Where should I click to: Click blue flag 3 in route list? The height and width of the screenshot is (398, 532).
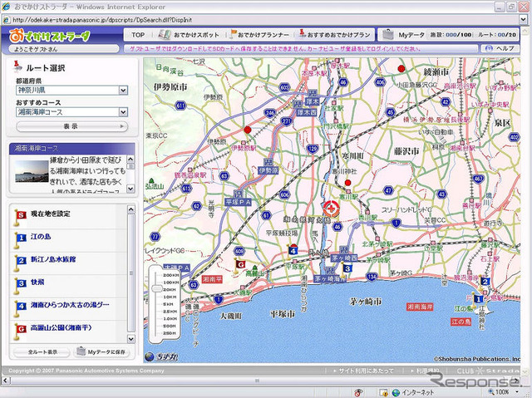[20, 286]
